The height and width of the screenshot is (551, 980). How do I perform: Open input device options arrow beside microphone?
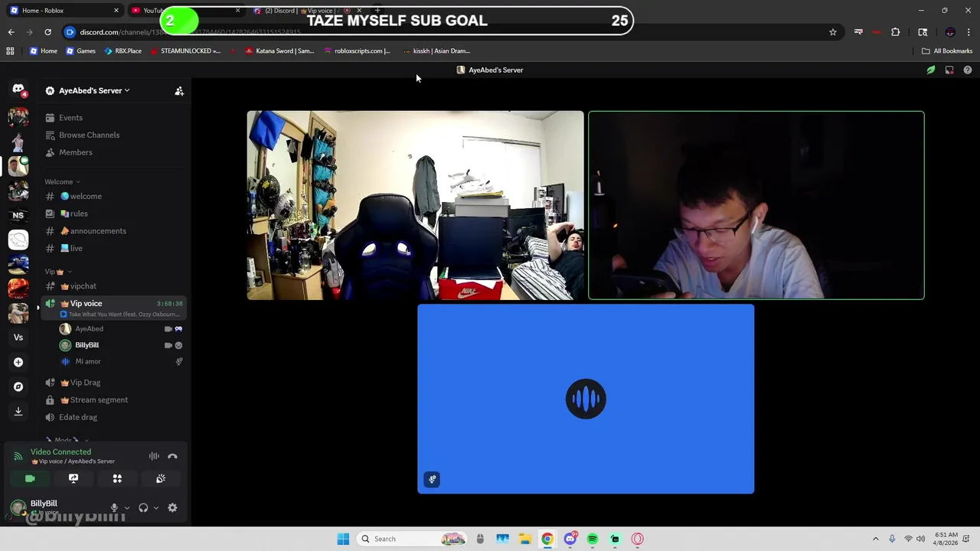(127, 507)
